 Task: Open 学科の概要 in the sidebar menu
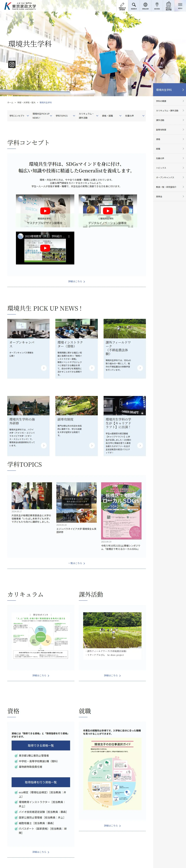click(169, 101)
